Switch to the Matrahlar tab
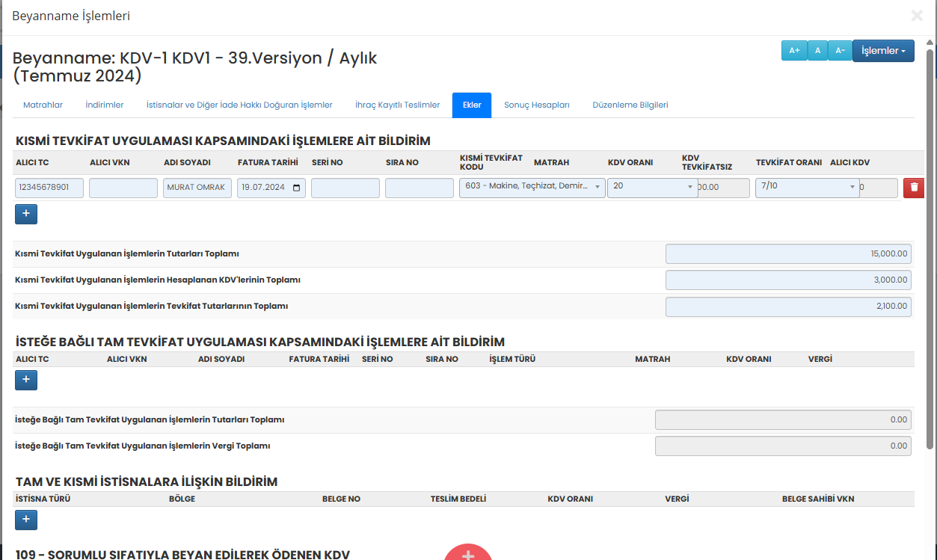Viewport: 937px width, 560px height. click(x=43, y=105)
